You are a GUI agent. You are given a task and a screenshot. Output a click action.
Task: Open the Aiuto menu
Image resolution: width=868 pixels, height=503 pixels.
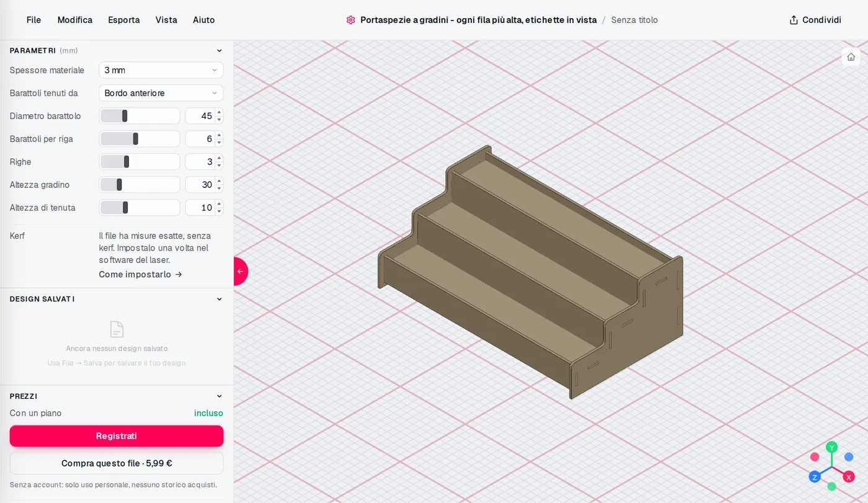(203, 20)
